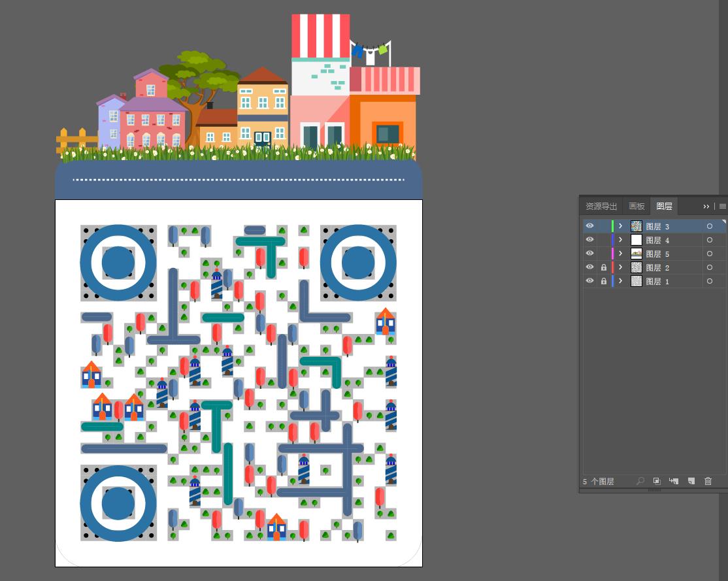Unlock 图层 2 via its lock icon
The width and height of the screenshot is (728, 581).
604,267
